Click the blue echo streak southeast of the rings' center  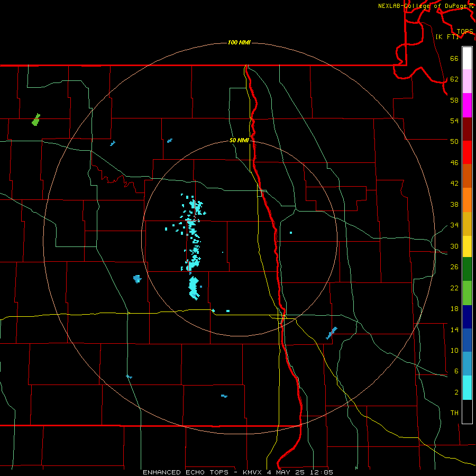point(332,333)
